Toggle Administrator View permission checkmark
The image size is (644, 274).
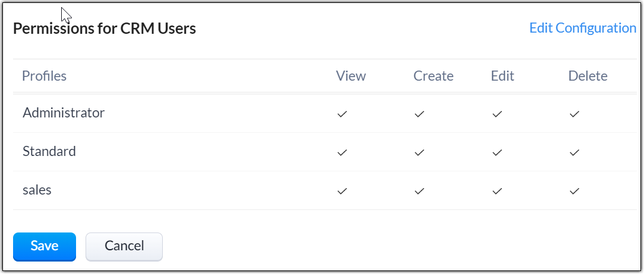pyautogui.click(x=342, y=114)
